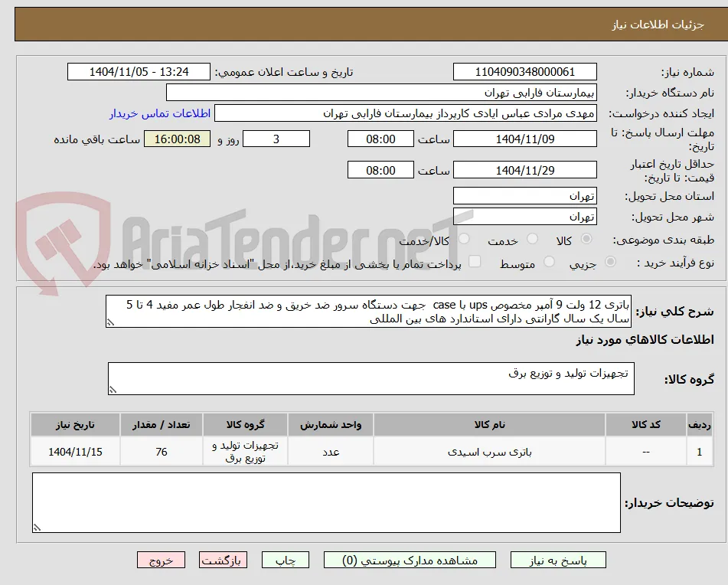Toggle the اسناد خزانه اسلامی payment checkbox
Screen dimensions: 728x585
(x=474, y=261)
